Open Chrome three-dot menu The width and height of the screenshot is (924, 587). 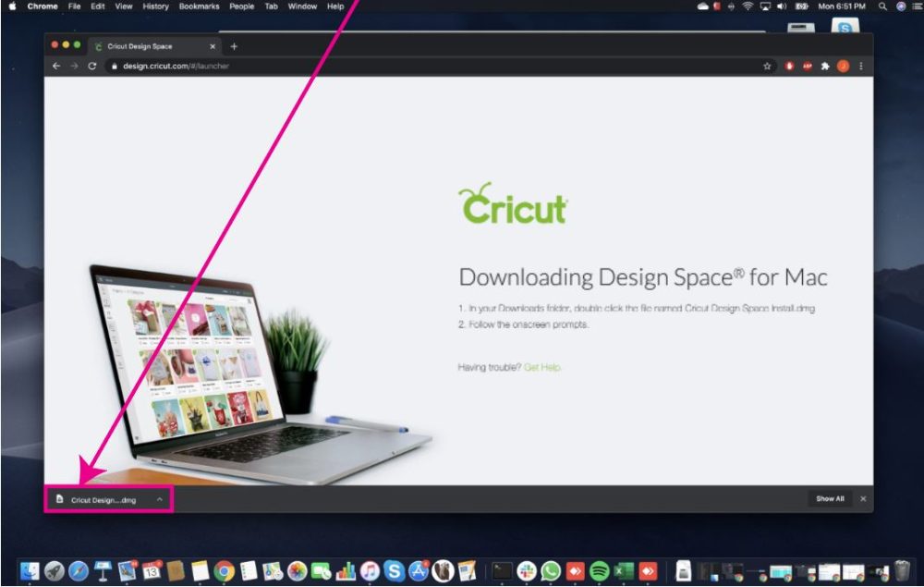(x=861, y=66)
